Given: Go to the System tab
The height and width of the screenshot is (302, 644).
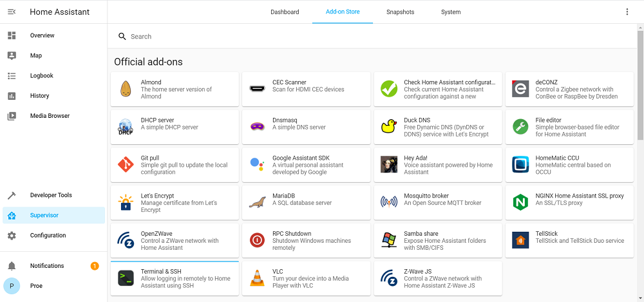Looking at the screenshot, I should point(451,12).
